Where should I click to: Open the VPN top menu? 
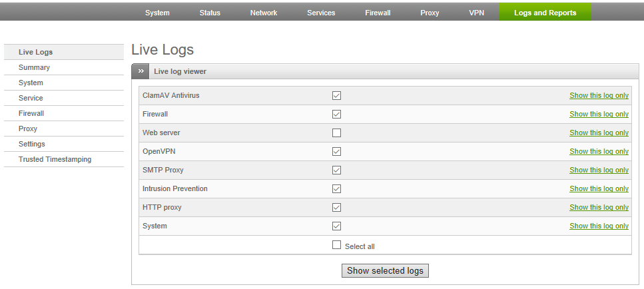pos(476,13)
